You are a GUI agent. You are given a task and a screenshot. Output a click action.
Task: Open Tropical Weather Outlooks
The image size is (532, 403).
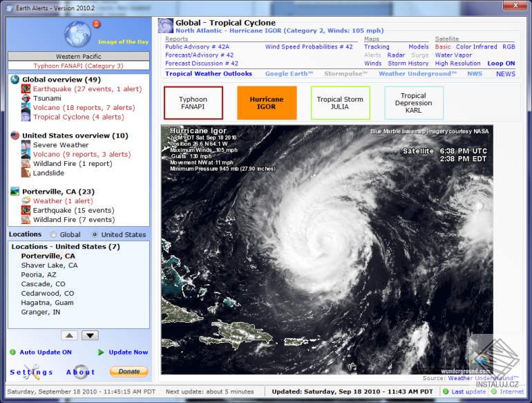coord(209,74)
